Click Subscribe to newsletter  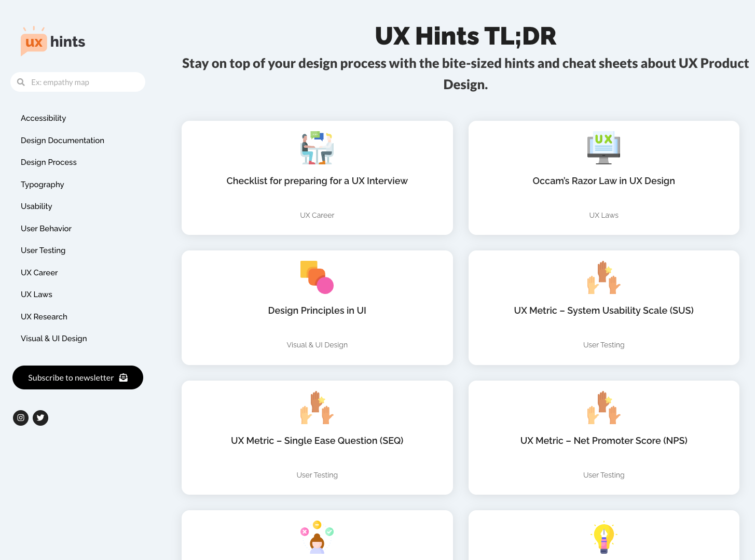pyautogui.click(x=77, y=377)
